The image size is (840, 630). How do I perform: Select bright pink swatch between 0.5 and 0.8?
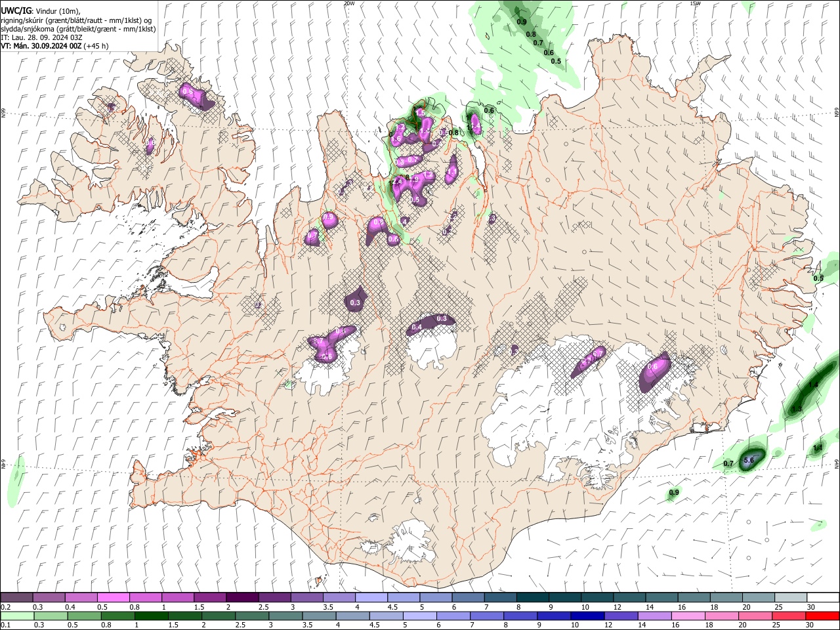point(114,598)
